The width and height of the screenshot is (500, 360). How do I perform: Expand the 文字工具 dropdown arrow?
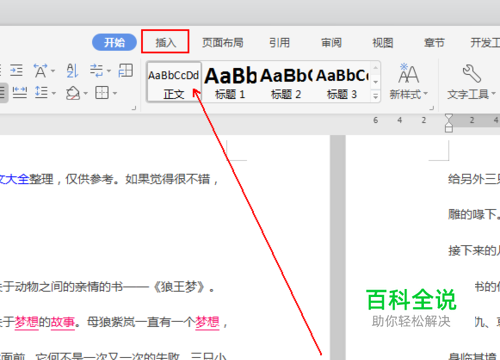coord(494,94)
